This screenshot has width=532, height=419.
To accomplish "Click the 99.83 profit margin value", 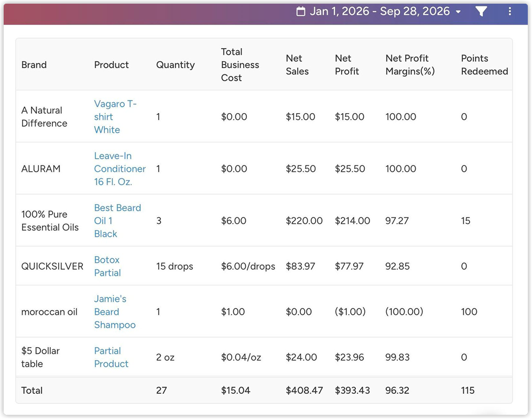I will (397, 357).
